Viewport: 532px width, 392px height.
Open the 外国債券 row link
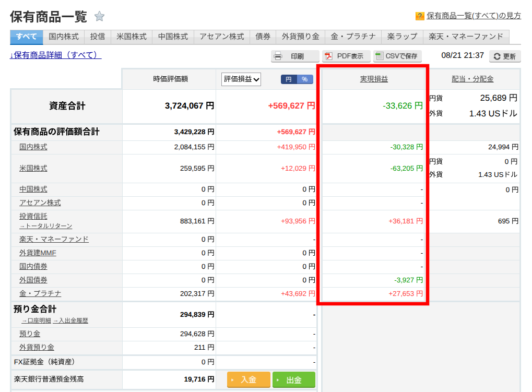(33, 280)
